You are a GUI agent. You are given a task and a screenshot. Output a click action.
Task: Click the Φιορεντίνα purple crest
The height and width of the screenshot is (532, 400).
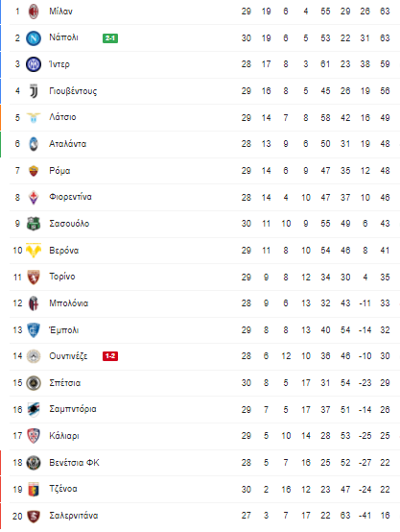pos(34,197)
